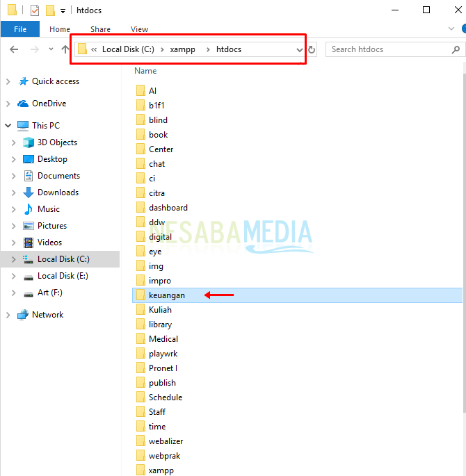The height and width of the screenshot is (476, 466).
Task: Click Local Disk (C:) in address breadcrumb
Action: pyautogui.click(x=128, y=49)
